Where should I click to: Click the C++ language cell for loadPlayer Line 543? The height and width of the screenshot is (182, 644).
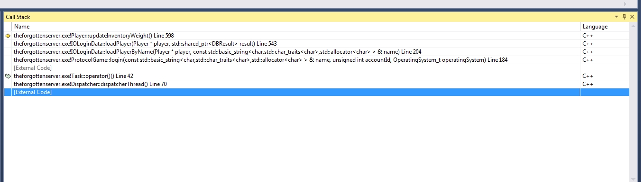(x=605, y=44)
